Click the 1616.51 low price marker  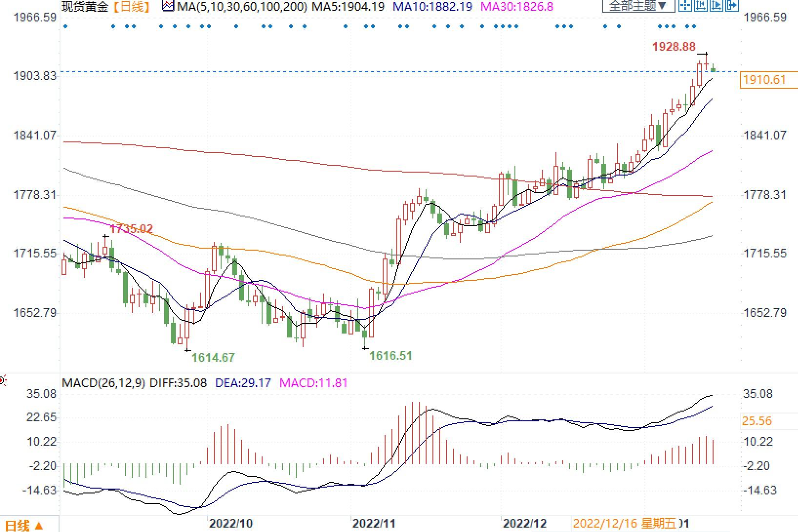pos(390,356)
